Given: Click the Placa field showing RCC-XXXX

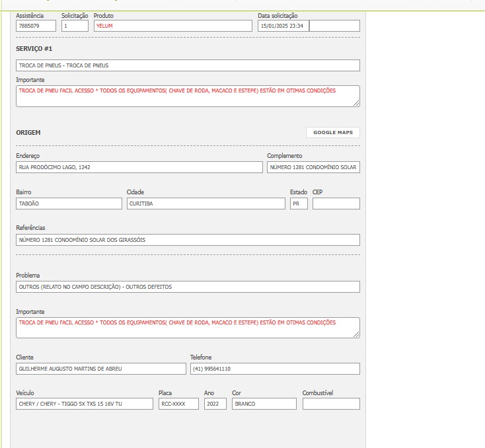Looking at the screenshot, I should click(x=178, y=404).
